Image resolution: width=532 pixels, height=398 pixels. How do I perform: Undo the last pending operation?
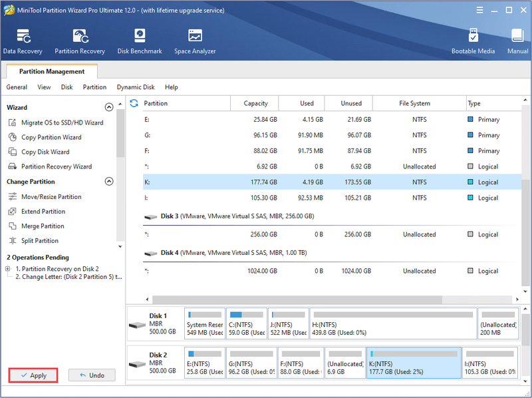click(x=92, y=375)
